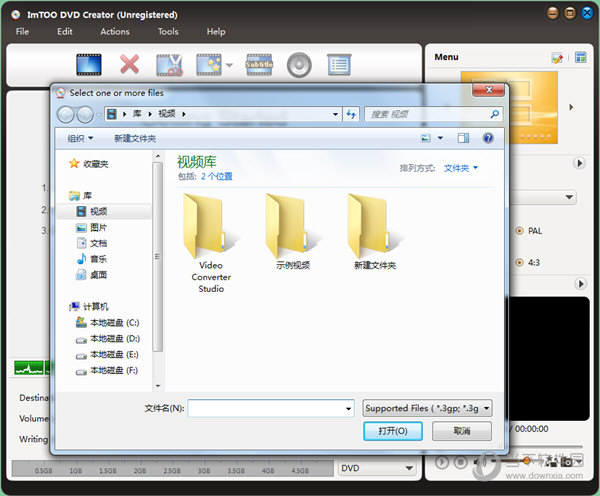600x496 pixels.
Task: Click the change view icon in dialog
Action: (x=426, y=138)
